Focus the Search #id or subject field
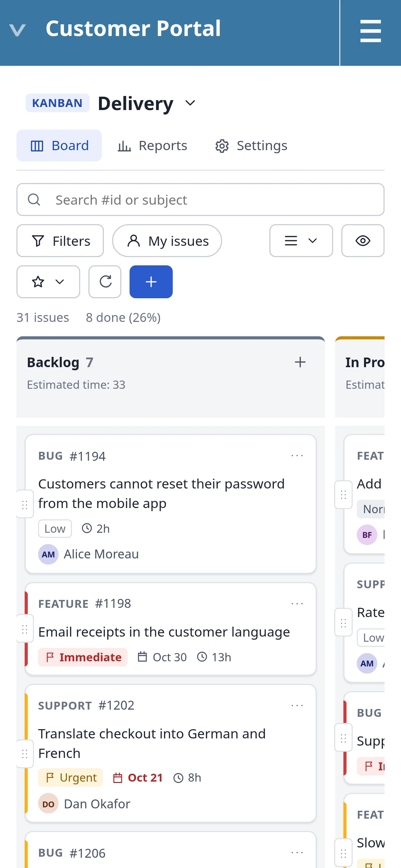The height and width of the screenshot is (868, 401). click(200, 200)
